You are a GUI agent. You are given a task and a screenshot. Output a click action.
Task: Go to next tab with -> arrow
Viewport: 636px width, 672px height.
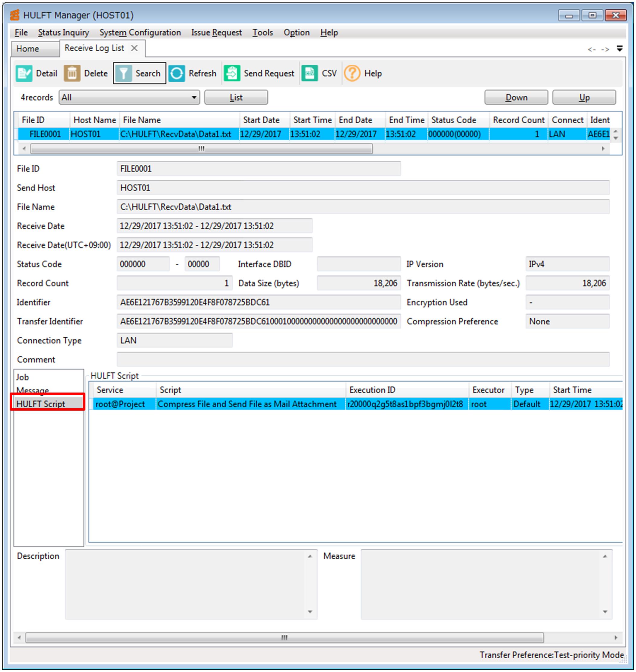click(605, 49)
